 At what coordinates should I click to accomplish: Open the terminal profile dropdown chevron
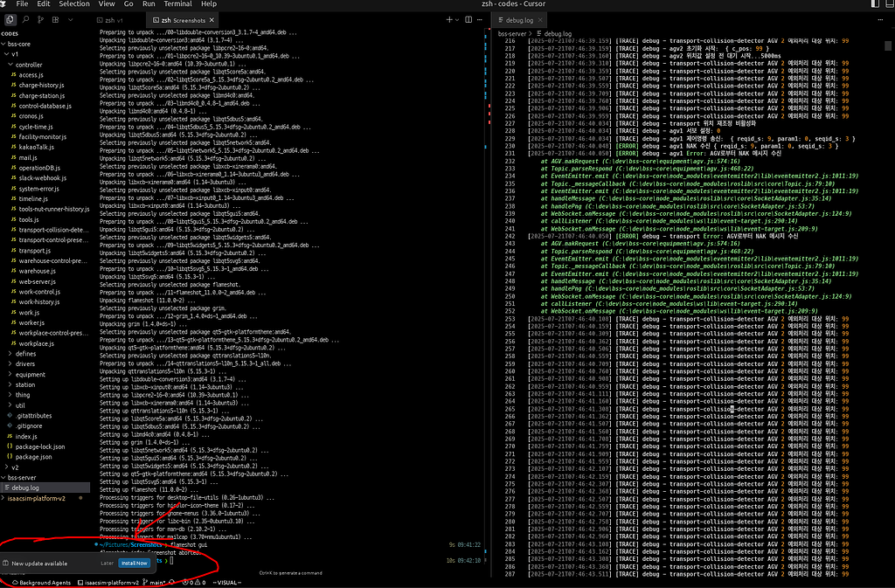point(457,18)
